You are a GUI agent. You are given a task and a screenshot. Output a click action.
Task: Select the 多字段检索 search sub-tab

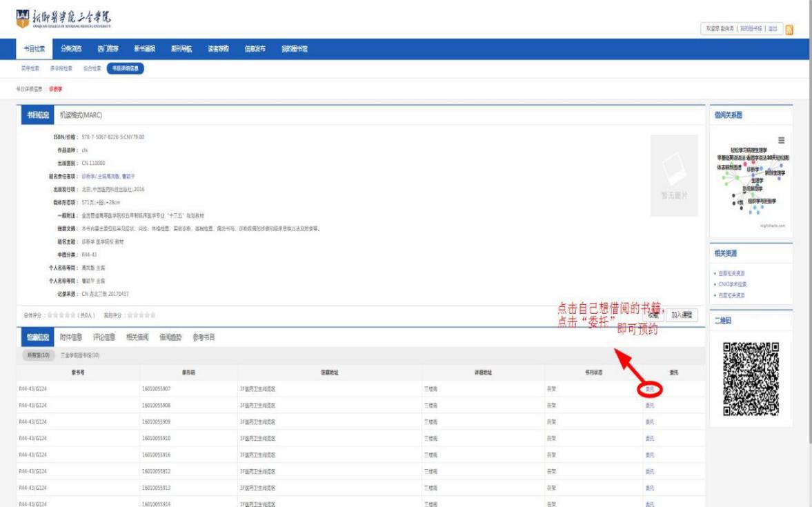coord(61,68)
